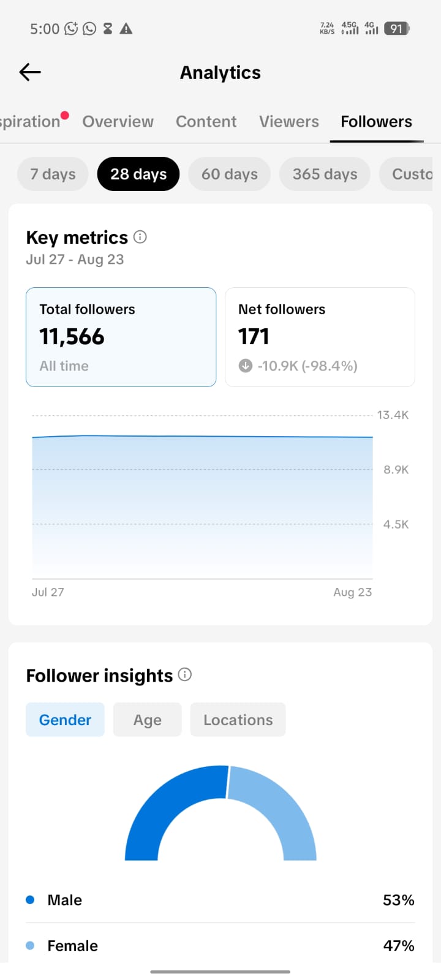This screenshot has height=980, width=441.
Task: Select the 365 days range
Action: coord(325,174)
